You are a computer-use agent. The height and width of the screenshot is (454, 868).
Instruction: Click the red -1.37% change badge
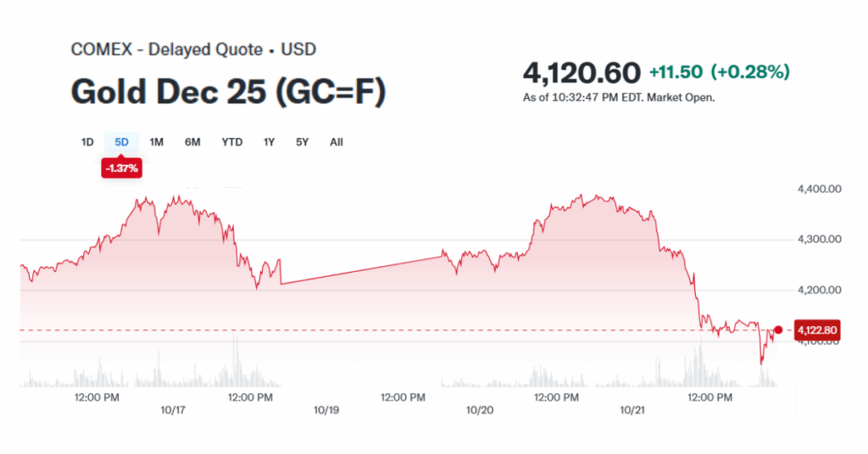pos(121,169)
